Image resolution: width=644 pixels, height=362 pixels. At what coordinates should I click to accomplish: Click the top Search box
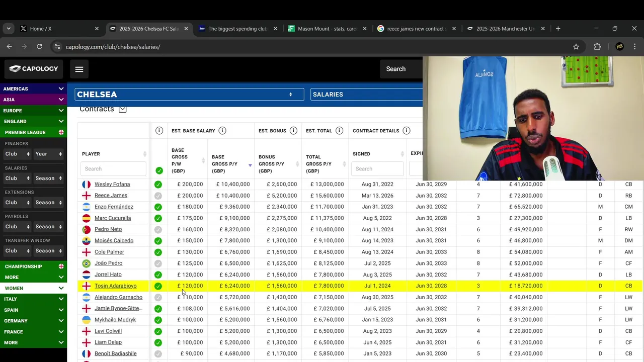[x=401, y=69]
